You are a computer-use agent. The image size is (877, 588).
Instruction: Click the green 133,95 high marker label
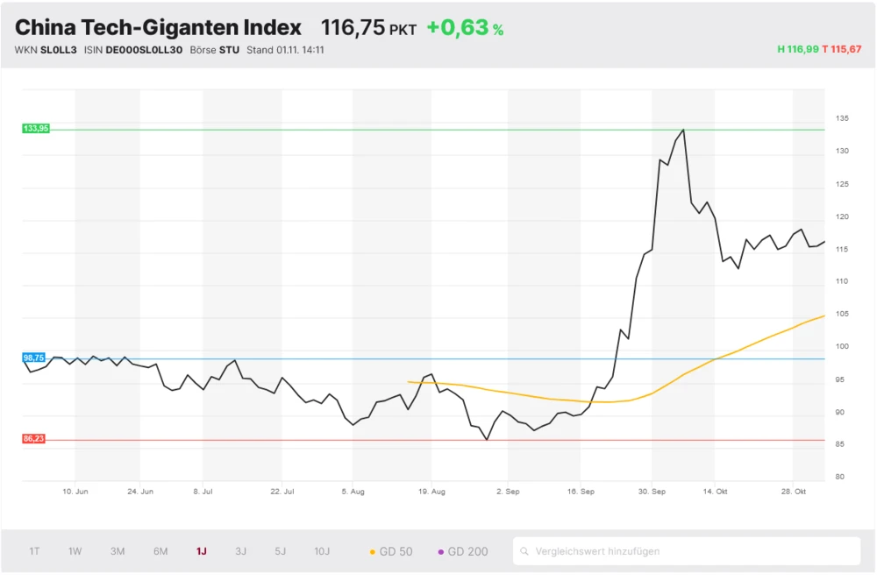click(35, 128)
